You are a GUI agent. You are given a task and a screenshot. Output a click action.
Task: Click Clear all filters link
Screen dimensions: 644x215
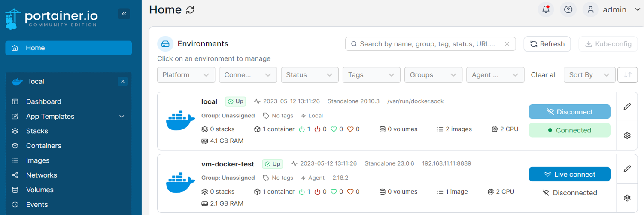[544, 75]
